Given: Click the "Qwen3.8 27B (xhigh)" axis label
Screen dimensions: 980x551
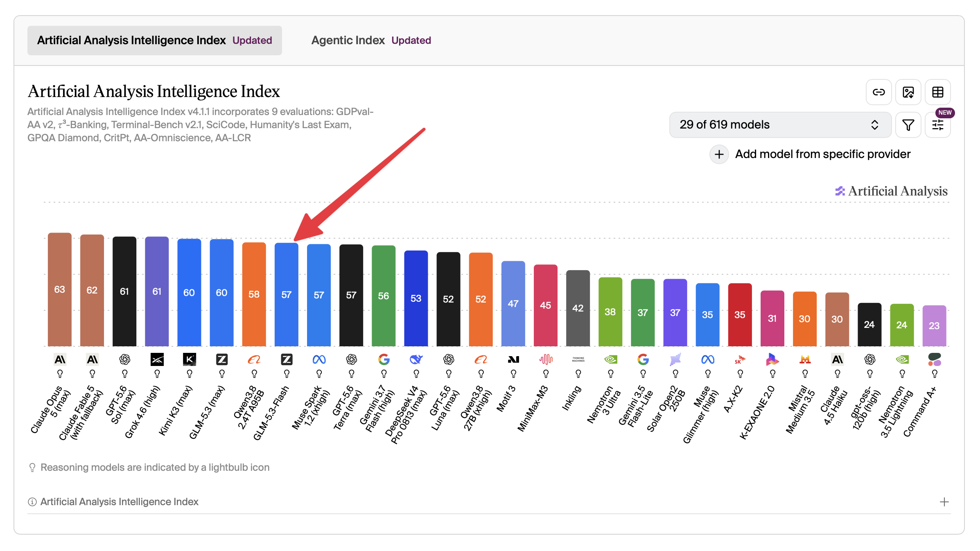Looking at the screenshot, I should point(476,408).
